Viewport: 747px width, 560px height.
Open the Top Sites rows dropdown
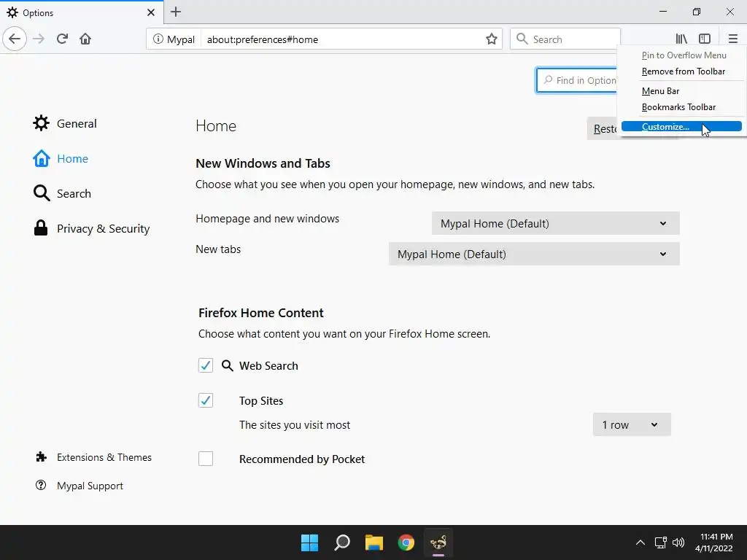pos(632,424)
